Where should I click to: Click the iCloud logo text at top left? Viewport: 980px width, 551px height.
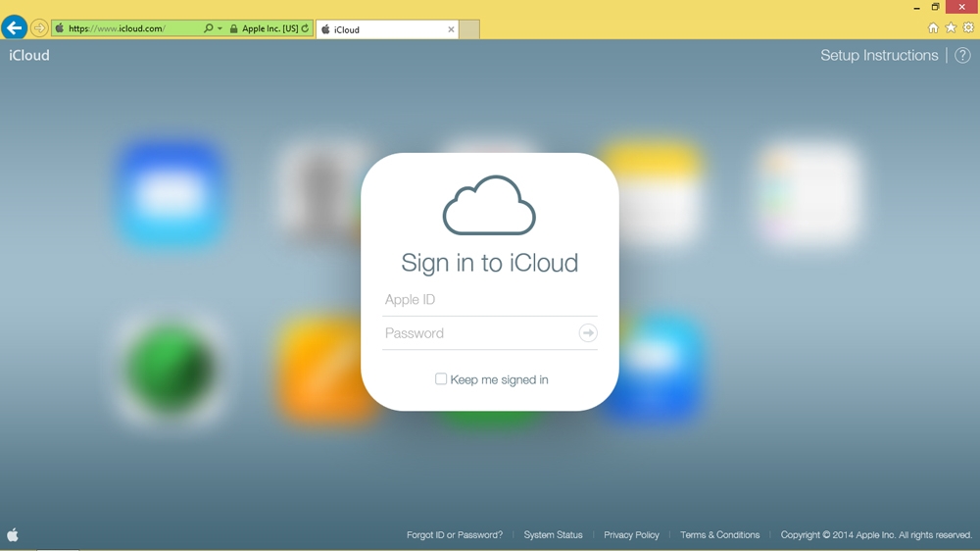28,55
